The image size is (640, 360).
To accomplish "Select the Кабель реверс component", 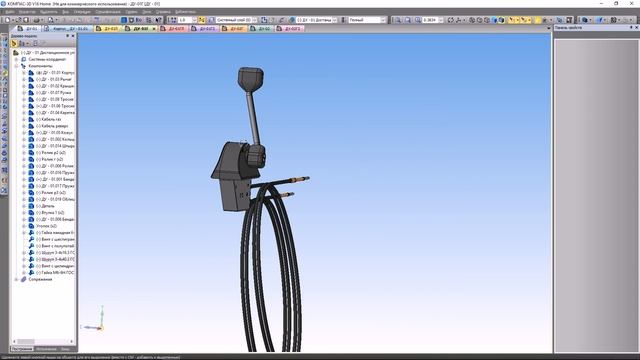I will [x=51, y=126].
